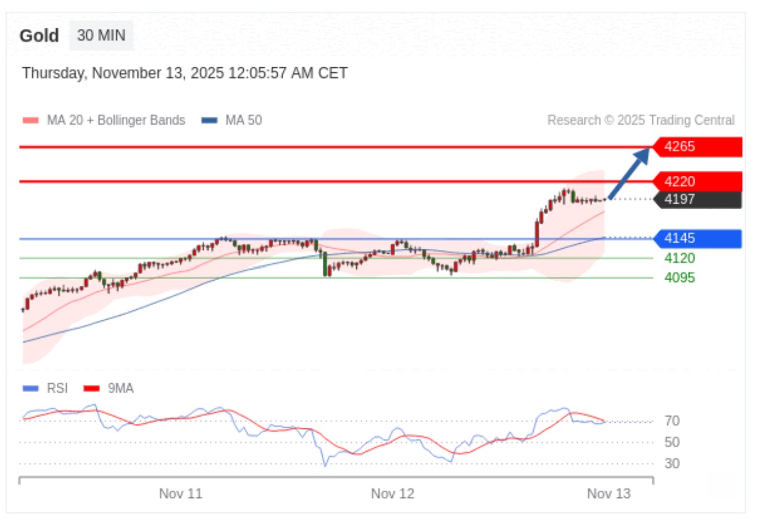
Task: Click the Nov 12 date axis label
Action: pos(393,494)
